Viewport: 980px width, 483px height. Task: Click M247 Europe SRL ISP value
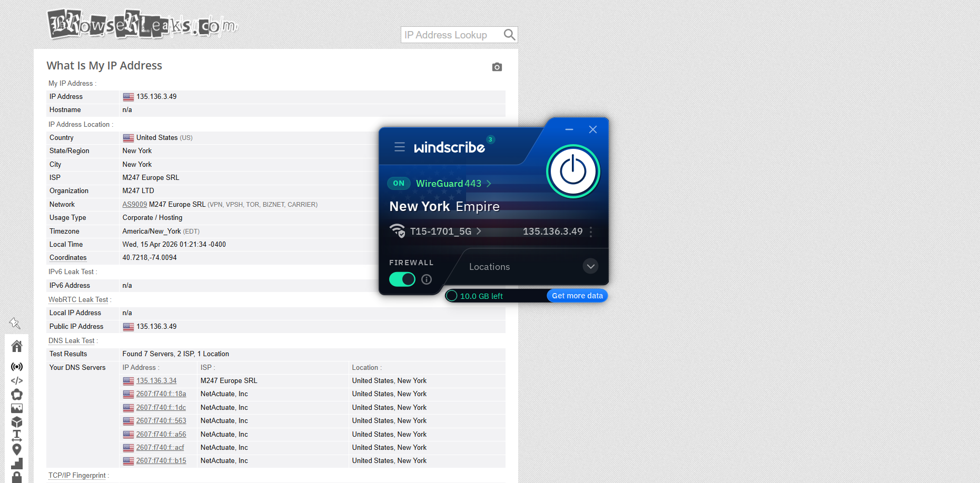[151, 177]
